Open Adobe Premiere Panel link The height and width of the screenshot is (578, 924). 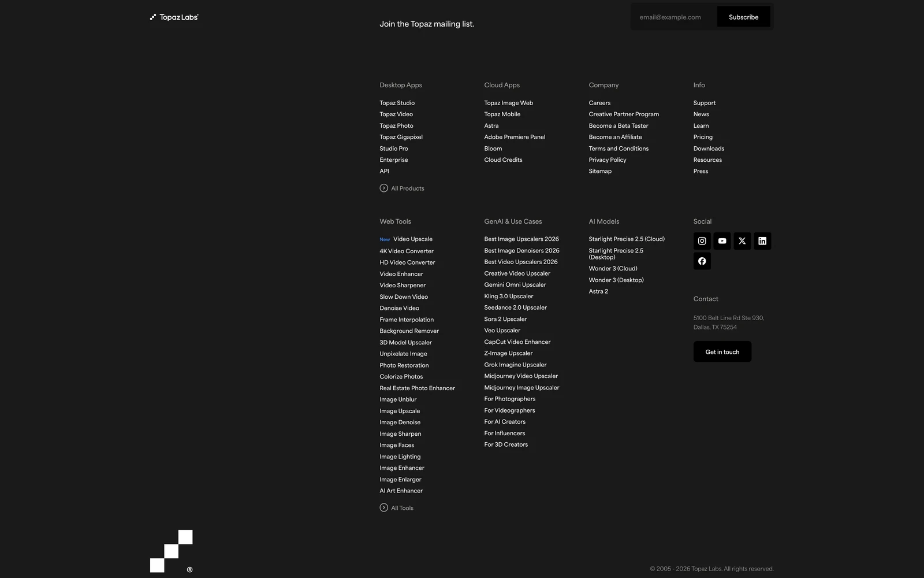coord(515,137)
